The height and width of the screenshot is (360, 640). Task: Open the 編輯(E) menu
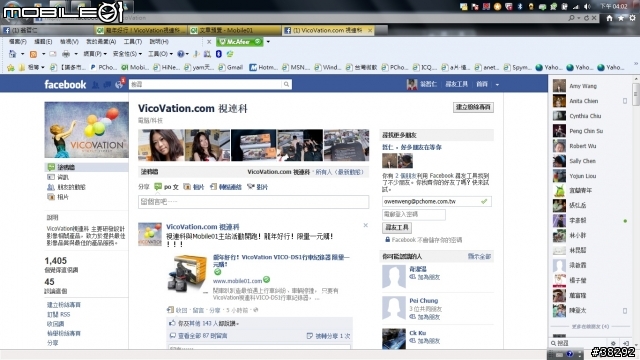click(43, 42)
